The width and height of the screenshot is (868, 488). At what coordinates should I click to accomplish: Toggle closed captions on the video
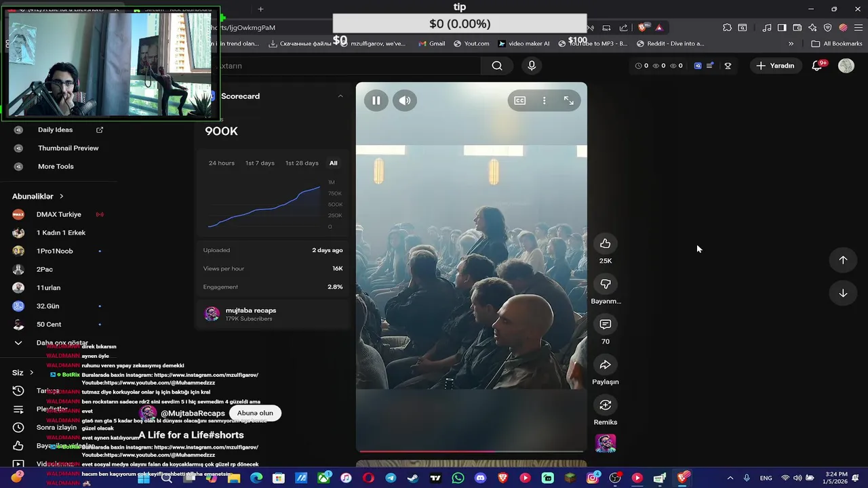click(520, 100)
